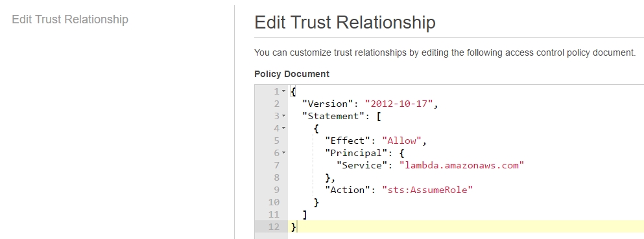Collapse the fold arrow on line 1
The height and width of the screenshot is (239, 644).
coord(283,91)
